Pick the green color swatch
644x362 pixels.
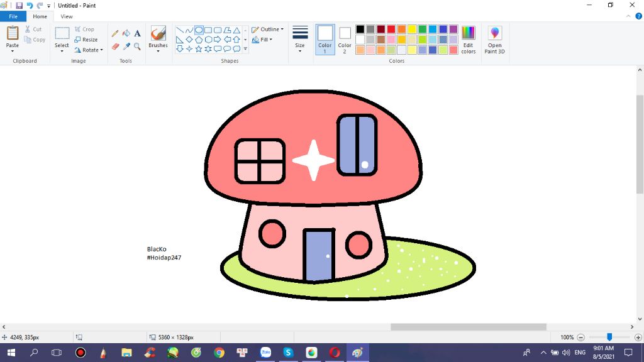tap(422, 29)
